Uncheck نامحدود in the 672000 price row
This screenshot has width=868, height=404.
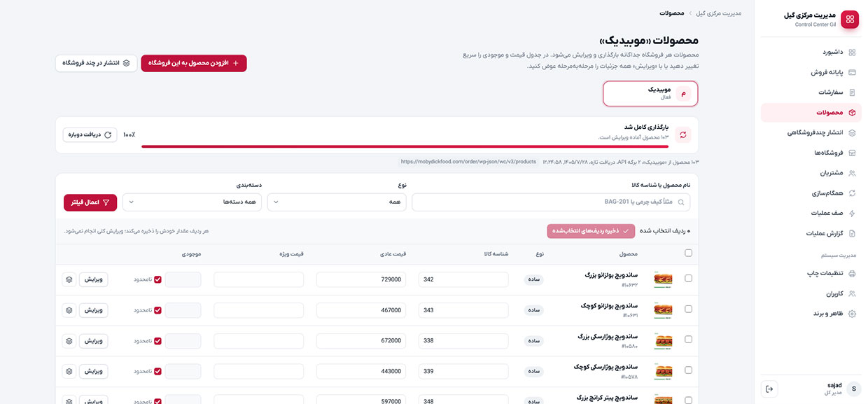[x=157, y=341]
